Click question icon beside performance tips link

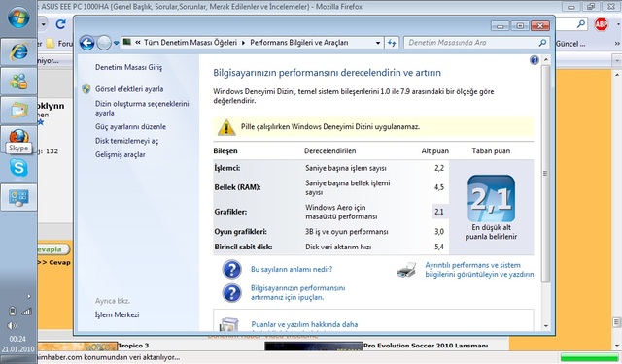pos(231,293)
